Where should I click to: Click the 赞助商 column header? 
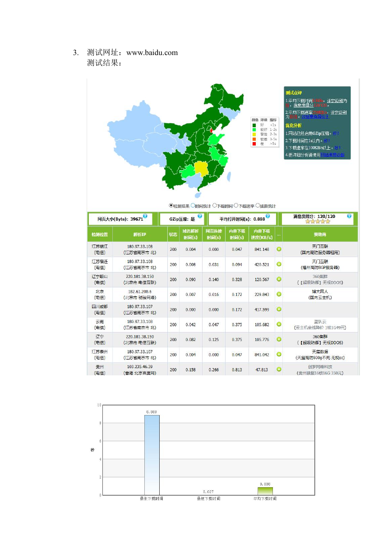coord(320,235)
